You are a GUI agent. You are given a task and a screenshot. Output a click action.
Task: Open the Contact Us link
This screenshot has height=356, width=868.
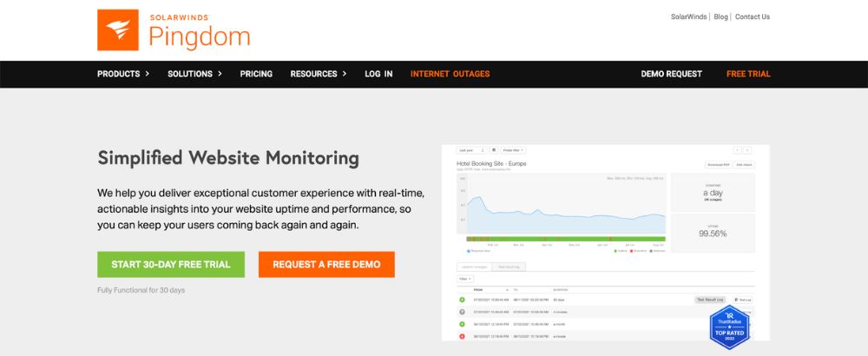(x=753, y=16)
